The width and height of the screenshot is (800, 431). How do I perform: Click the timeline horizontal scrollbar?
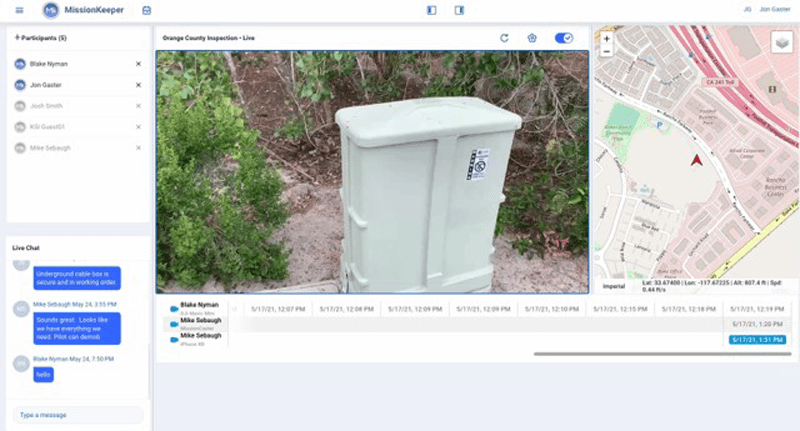point(662,353)
